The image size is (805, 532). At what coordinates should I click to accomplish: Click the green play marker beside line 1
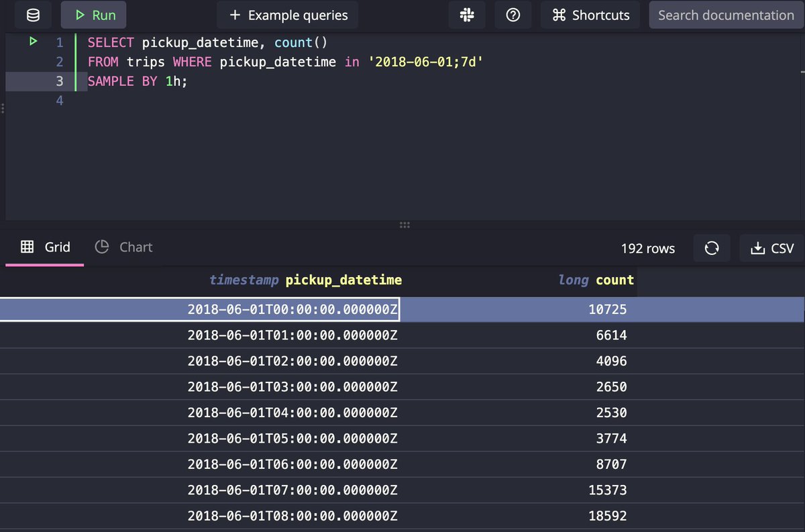[x=32, y=42]
